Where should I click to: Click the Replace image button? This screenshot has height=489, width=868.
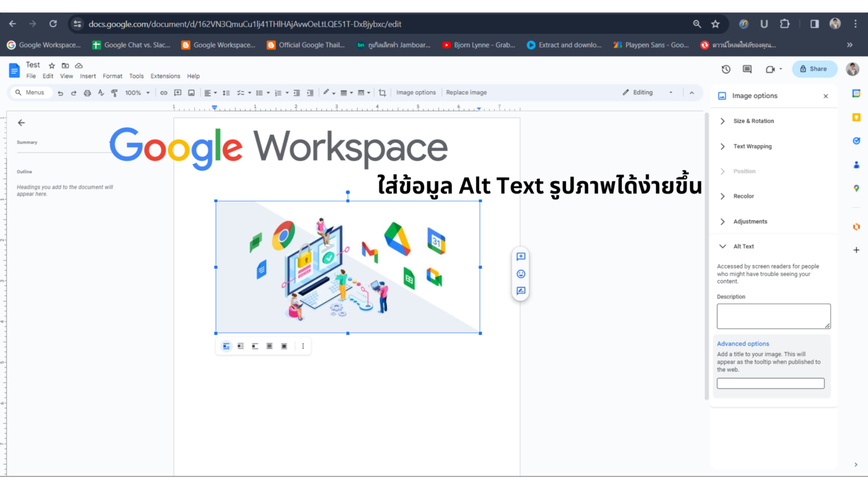click(466, 92)
